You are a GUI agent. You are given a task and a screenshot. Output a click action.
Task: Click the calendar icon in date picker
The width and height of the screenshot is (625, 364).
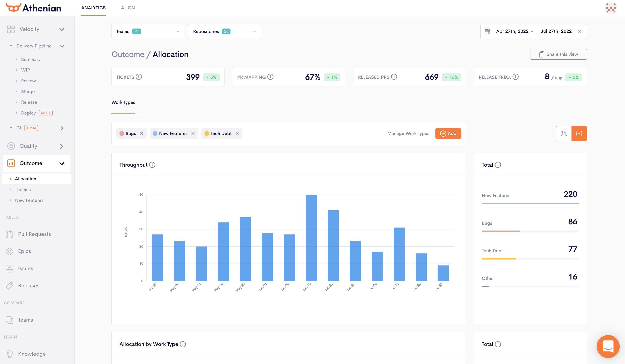click(x=487, y=32)
